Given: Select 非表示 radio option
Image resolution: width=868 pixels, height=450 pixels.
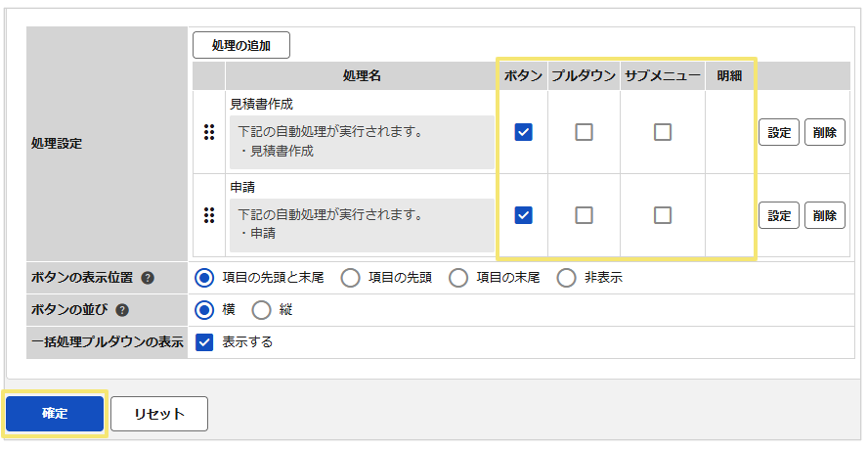Looking at the screenshot, I should [x=566, y=278].
